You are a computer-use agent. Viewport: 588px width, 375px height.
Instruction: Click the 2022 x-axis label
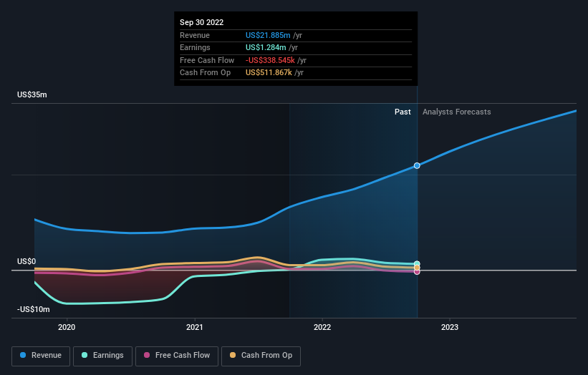click(322, 328)
